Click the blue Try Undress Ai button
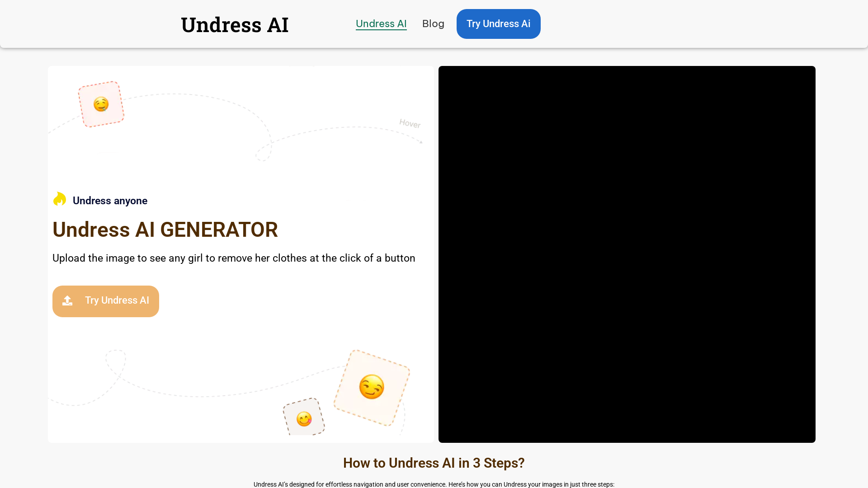This screenshot has height=488, width=868. click(498, 24)
